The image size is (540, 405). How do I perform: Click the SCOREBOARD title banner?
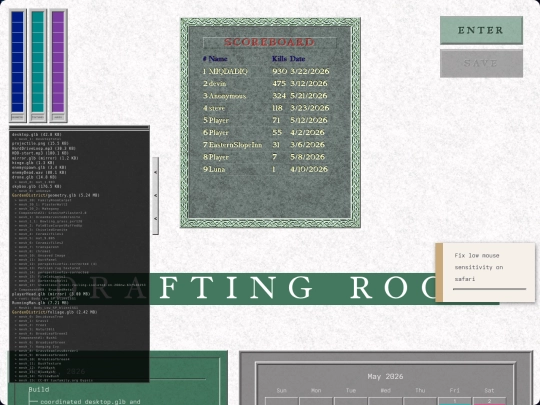tap(270, 42)
